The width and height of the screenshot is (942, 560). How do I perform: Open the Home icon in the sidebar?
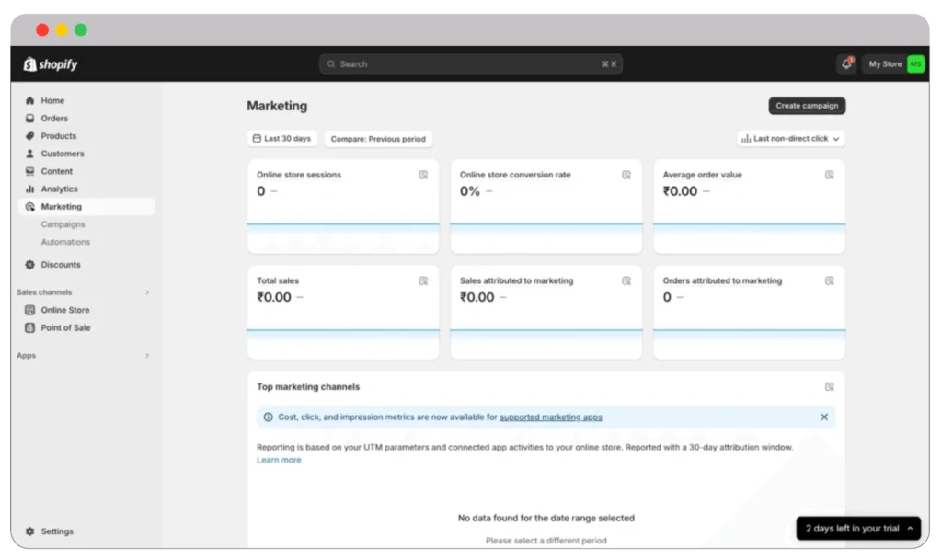[29, 100]
